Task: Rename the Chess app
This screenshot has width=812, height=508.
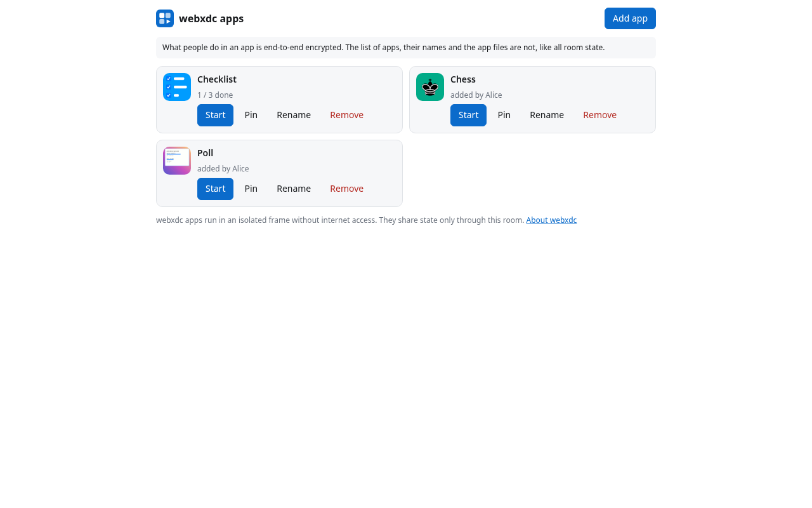Action: [547, 115]
